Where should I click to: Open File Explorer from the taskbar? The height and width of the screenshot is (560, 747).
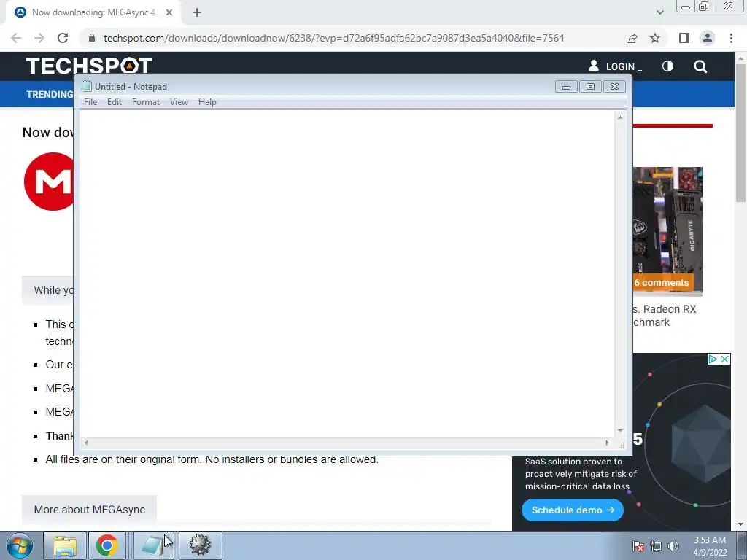(65, 545)
